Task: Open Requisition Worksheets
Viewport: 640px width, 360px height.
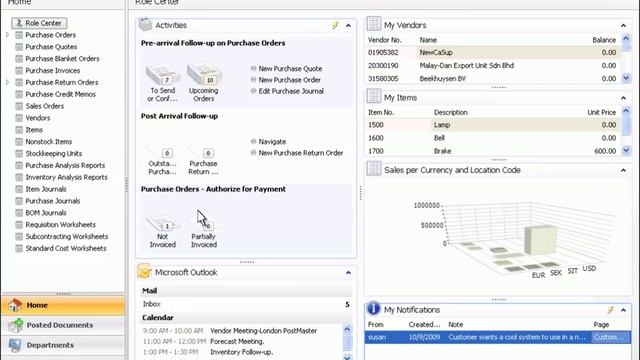Action: 60,224
